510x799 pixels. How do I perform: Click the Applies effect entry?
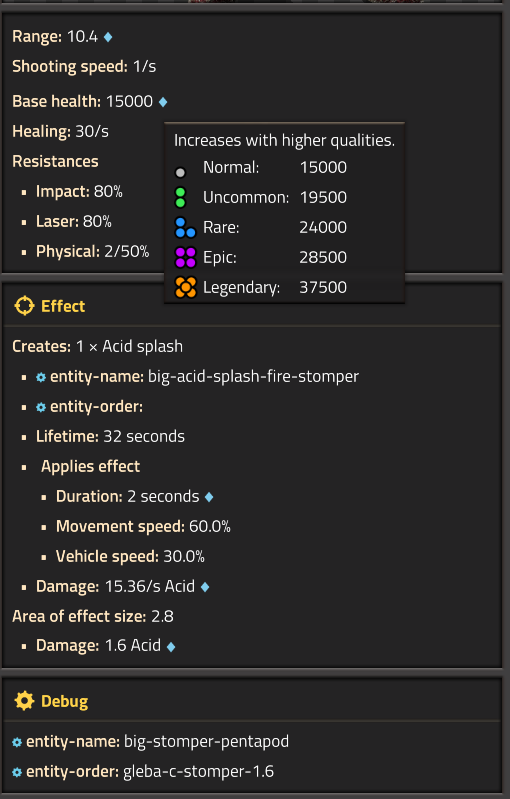click(90, 466)
